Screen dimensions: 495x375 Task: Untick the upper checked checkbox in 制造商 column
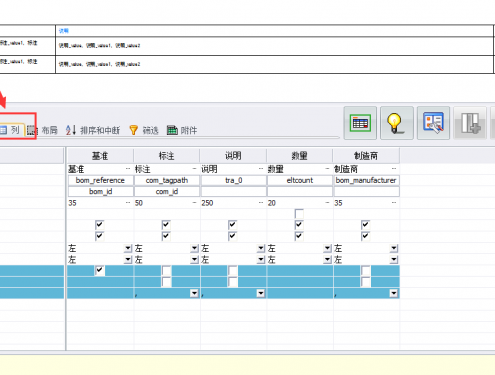point(365,225)
